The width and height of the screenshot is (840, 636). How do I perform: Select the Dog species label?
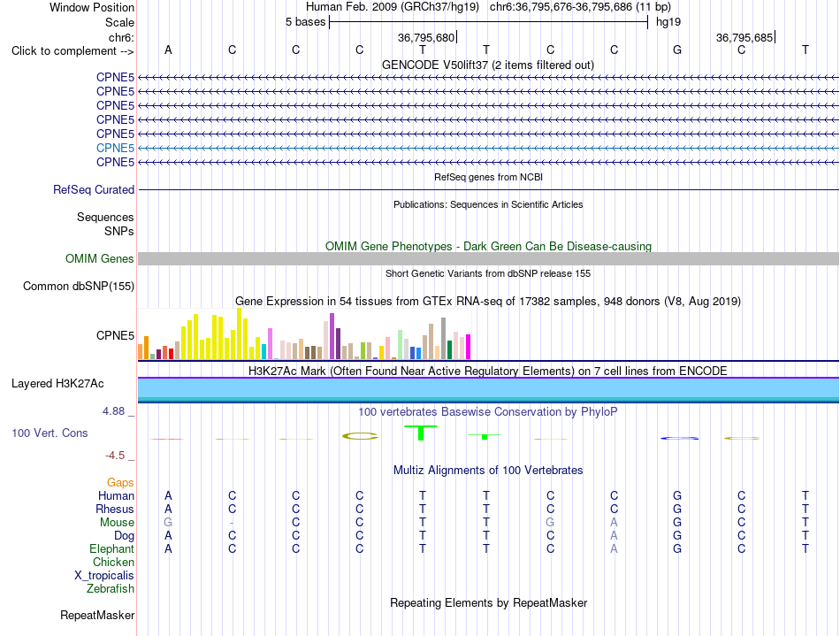point(124,536)
